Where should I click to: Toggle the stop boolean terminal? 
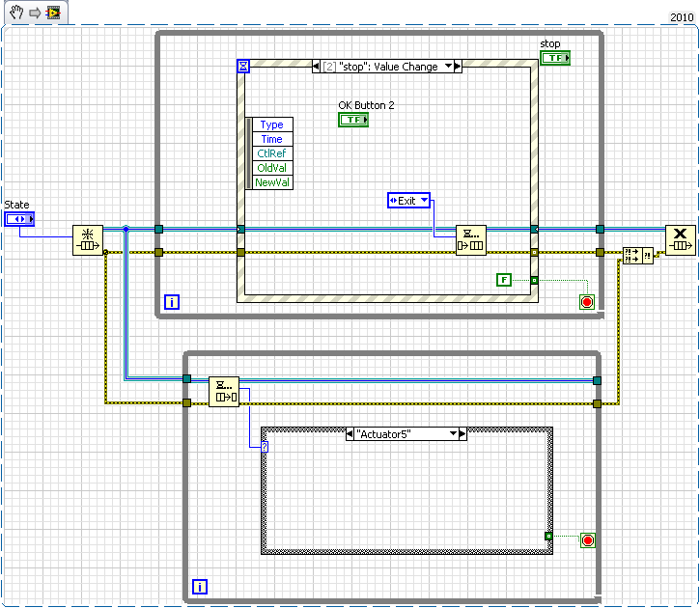(555, 59)
